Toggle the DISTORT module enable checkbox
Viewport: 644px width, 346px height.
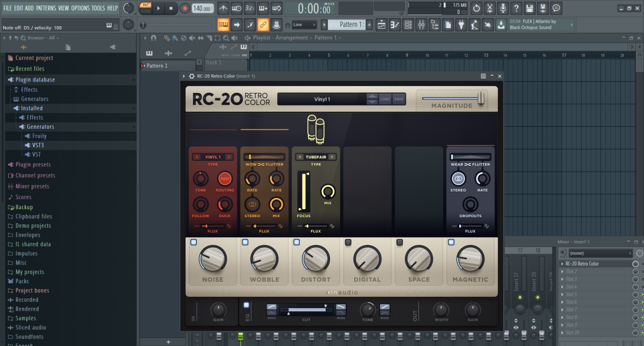coord(296,242)
